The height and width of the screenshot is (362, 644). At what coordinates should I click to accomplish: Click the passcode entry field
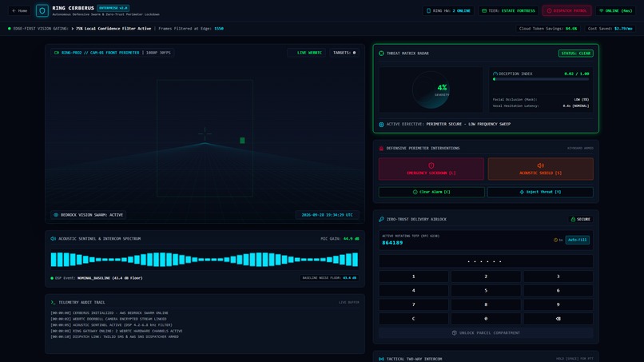486,261
